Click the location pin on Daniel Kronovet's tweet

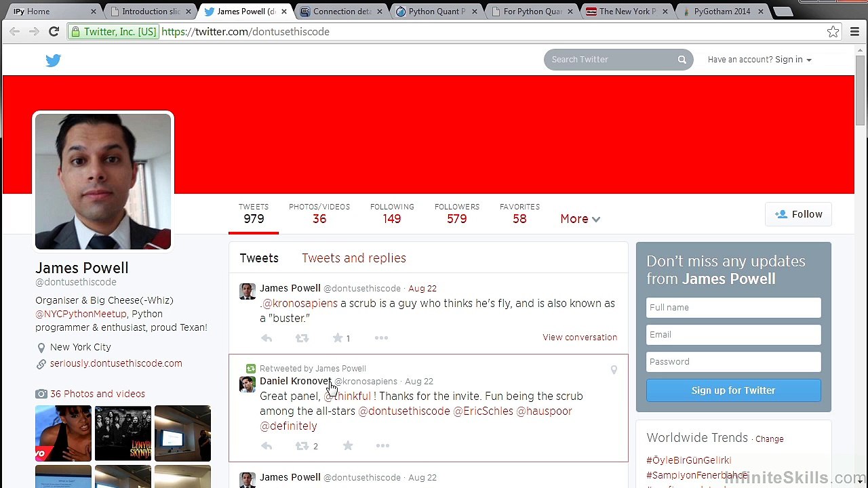(614, 370)
